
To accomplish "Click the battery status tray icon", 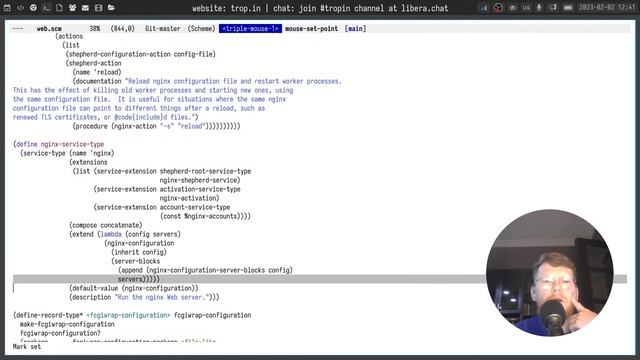I will click(x=568, y=8).
